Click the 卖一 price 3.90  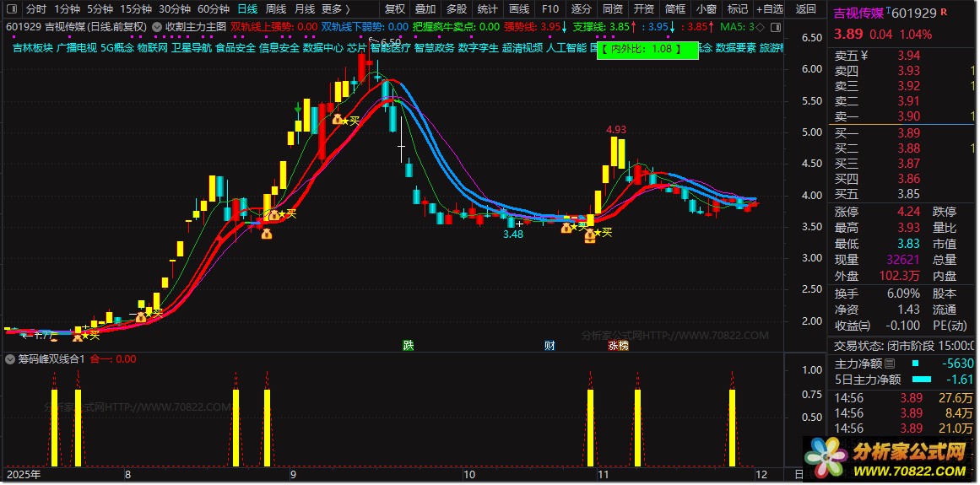[909, 116]
